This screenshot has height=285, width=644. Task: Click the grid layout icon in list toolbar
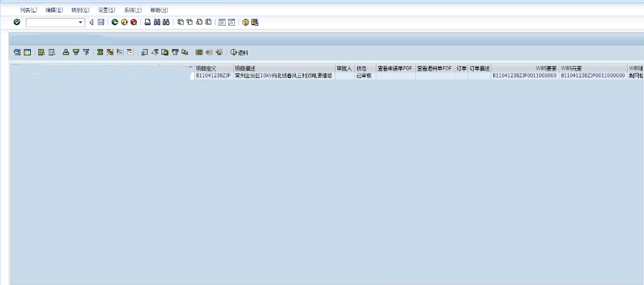pos(199,52)
